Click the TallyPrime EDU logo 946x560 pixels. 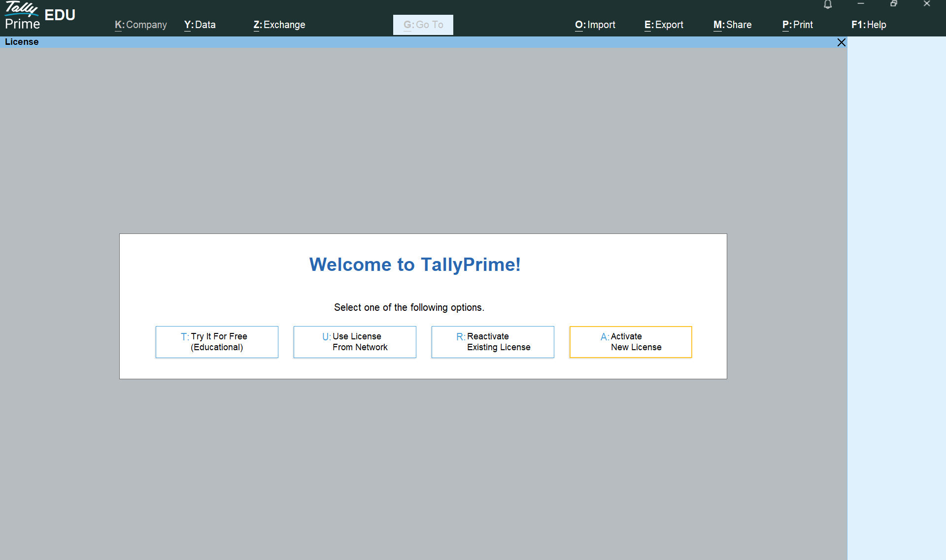[39, 16]
